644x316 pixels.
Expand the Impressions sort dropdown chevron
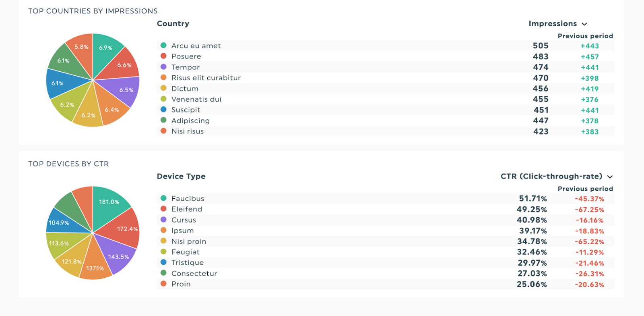(584, 24)
